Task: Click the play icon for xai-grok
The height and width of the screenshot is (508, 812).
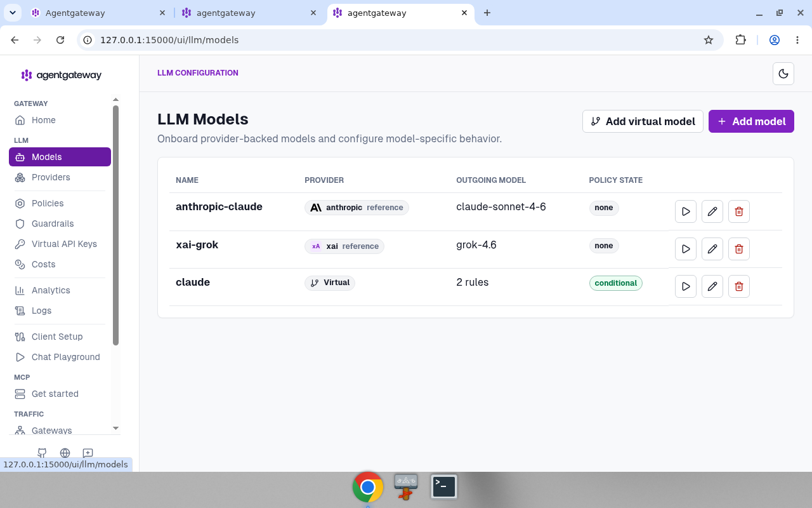Action: click(x=686, y=249)
